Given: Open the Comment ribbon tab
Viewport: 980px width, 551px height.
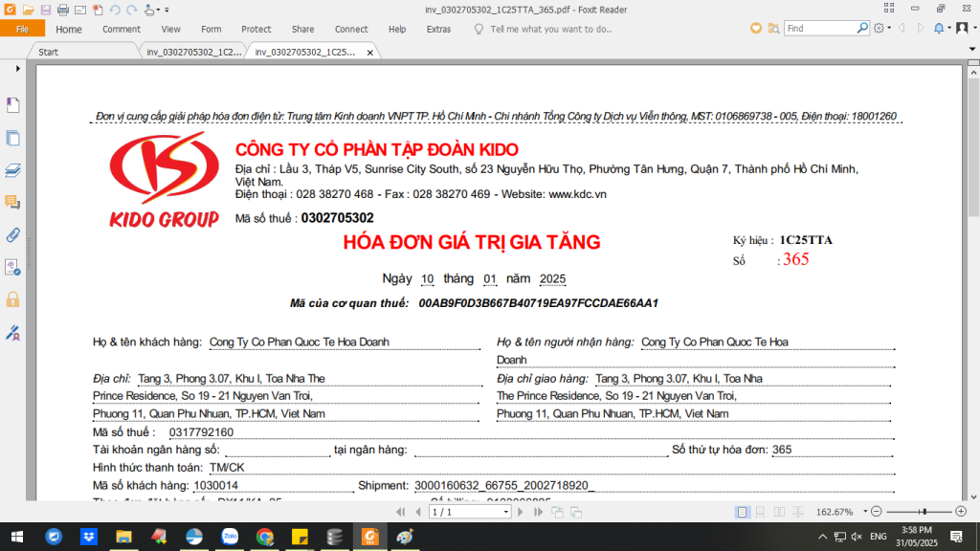Looking at the screenshot, I should [x=122, y=29].
